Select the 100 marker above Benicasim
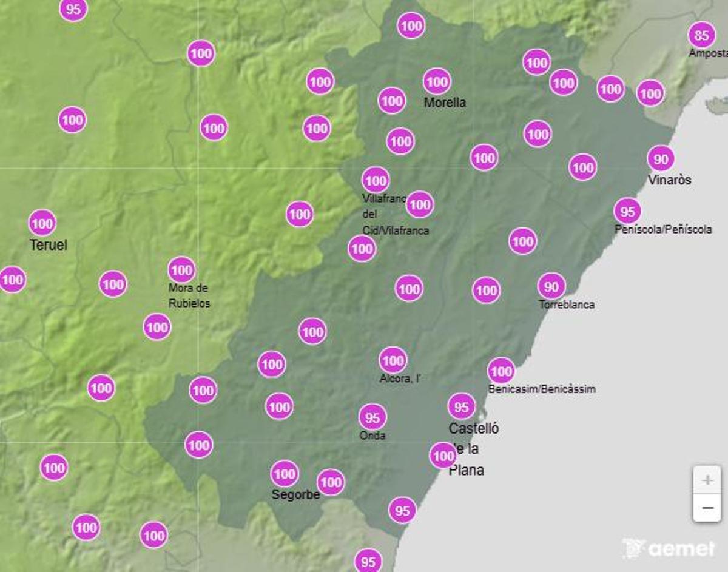728x572 pixels. (x=500, y=371)
